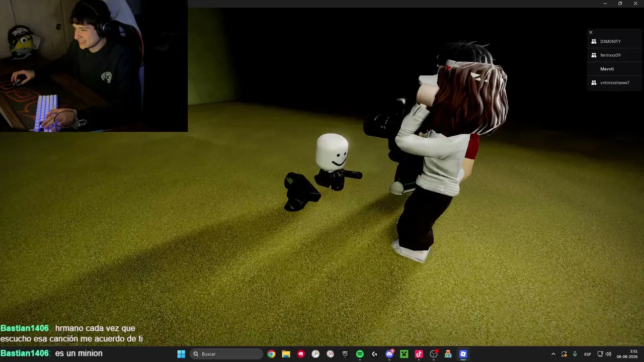The height and width of the screenshot is (362, 644).
Task: Open Minecraft launcher from the taskbar
Action: click(404, 354)
